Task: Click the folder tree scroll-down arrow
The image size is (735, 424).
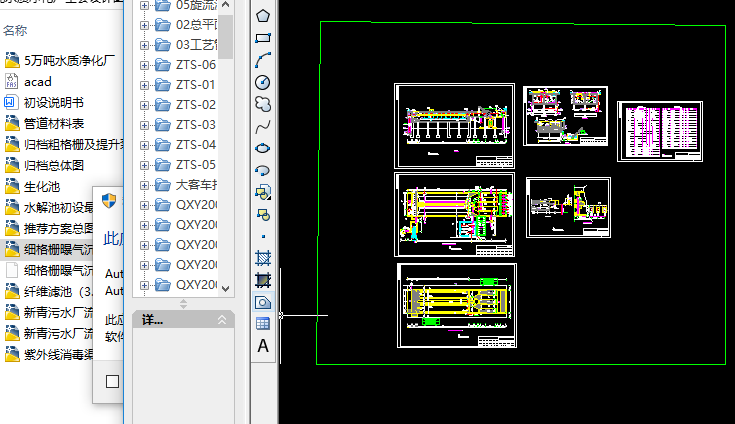Action: click(x=225, y=289)
